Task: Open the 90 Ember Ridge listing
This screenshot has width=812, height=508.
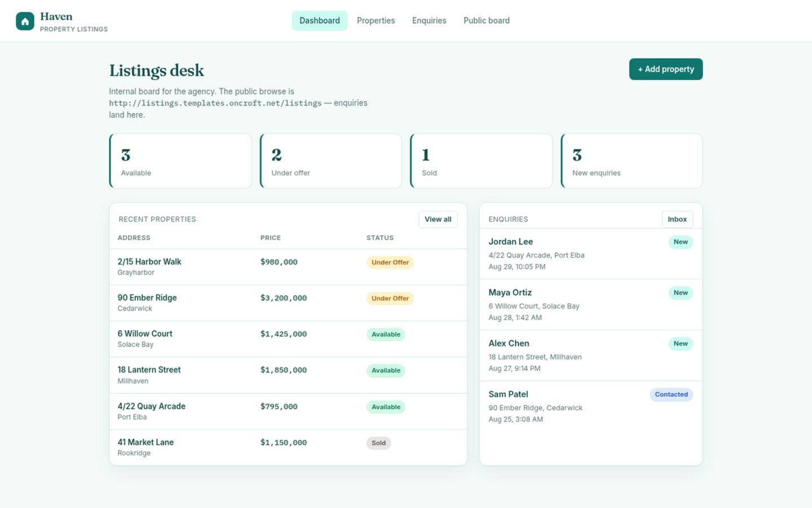Action: point(147,298)
